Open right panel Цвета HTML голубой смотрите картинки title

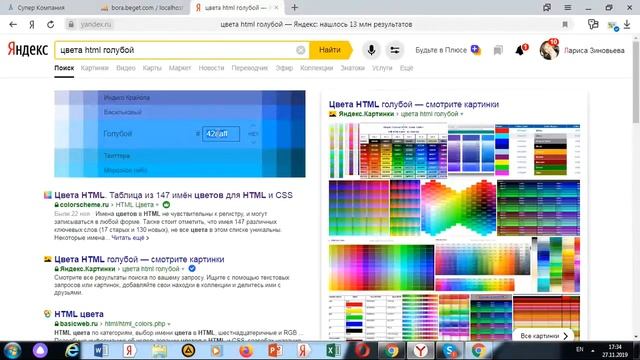[x=414, y=104]
